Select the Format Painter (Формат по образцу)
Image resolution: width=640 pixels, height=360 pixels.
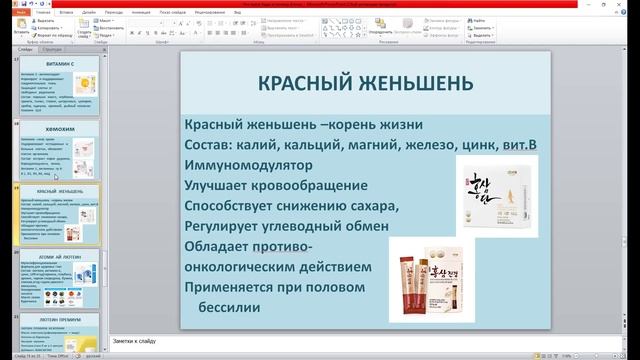pyautogui.click(x=52, y=36)
